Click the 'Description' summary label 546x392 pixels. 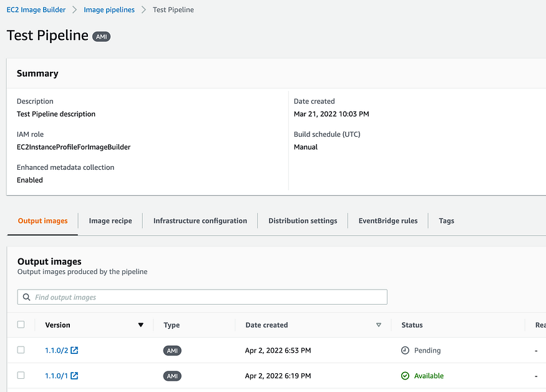[35, 101]
